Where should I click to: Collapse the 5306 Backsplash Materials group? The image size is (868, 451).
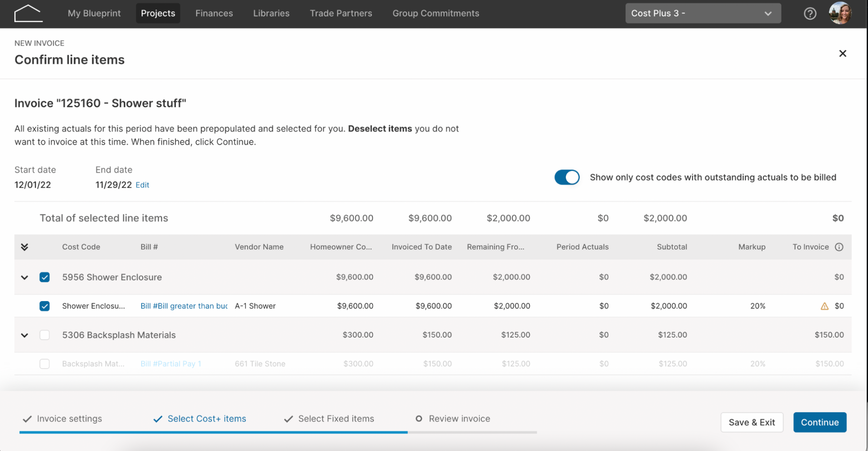(x=25, y=335)
